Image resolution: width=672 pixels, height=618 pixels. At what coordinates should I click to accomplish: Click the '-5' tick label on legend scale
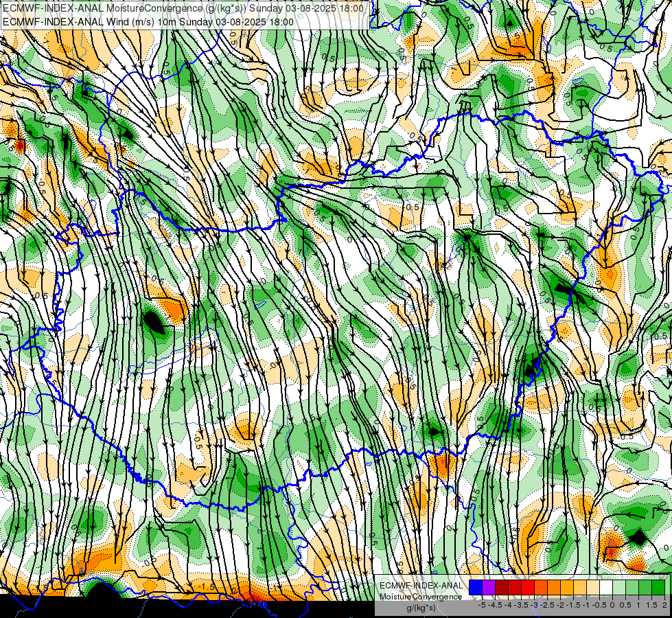pos(482,605)
